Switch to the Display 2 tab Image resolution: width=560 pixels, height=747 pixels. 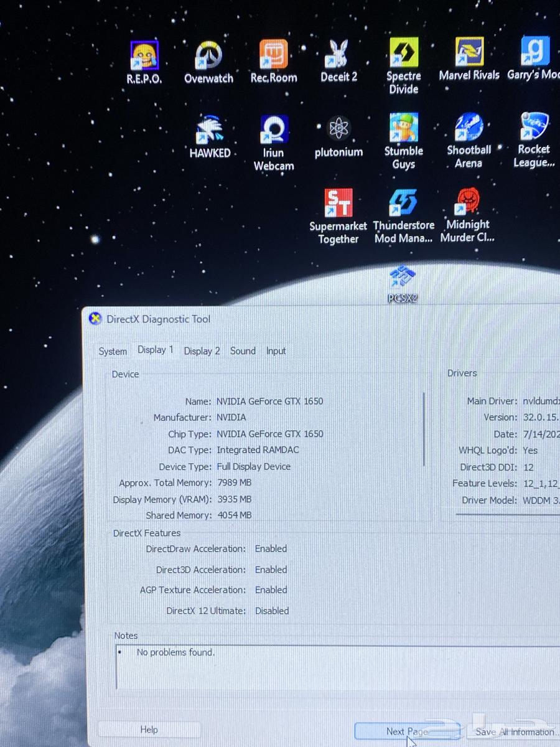(202, 351)
